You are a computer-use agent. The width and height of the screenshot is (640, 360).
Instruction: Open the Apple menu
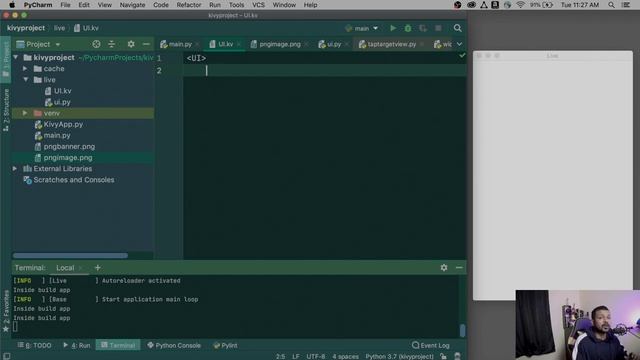point(12,5)
